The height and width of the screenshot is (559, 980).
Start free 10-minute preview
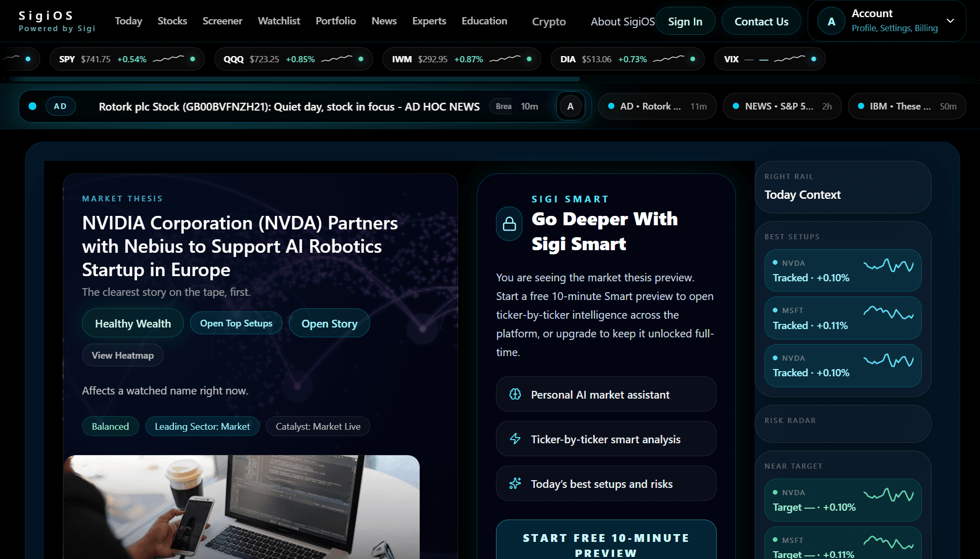coord(606,542)
